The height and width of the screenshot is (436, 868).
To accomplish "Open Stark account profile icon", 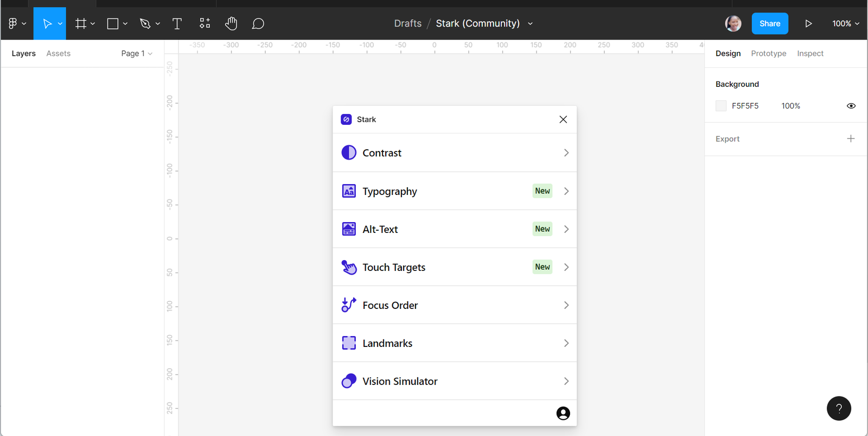I will (563, 413).
